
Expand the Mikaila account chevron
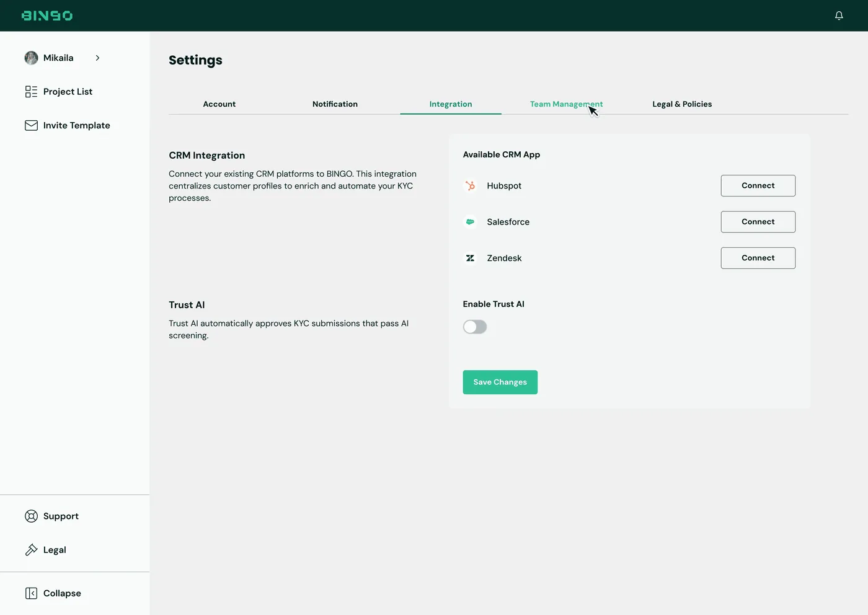click(97, 58)
